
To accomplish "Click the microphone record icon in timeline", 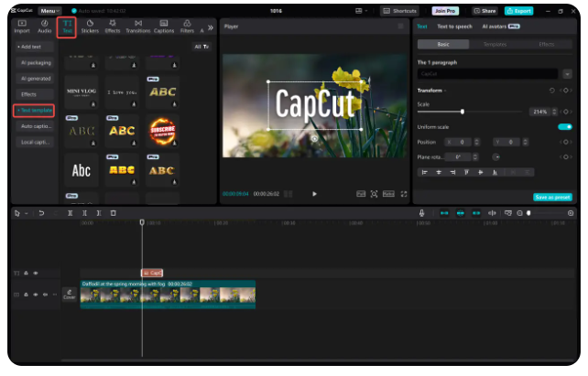I will click(422, 213).
